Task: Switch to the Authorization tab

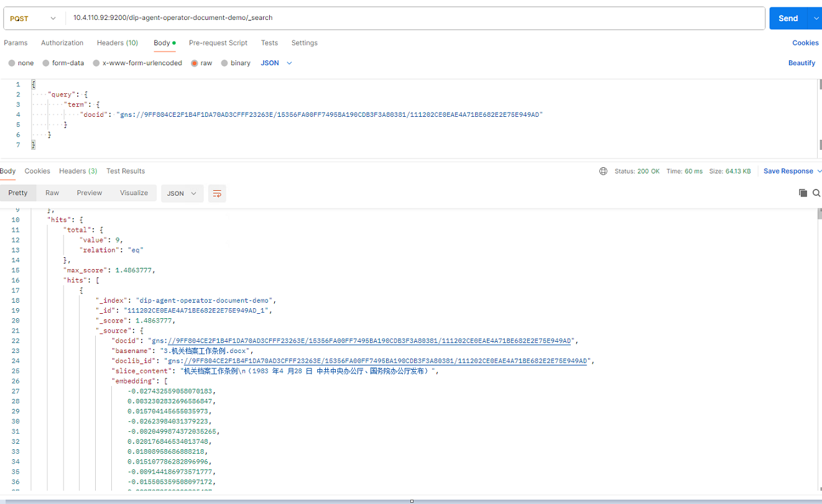Action: point(62,43)
